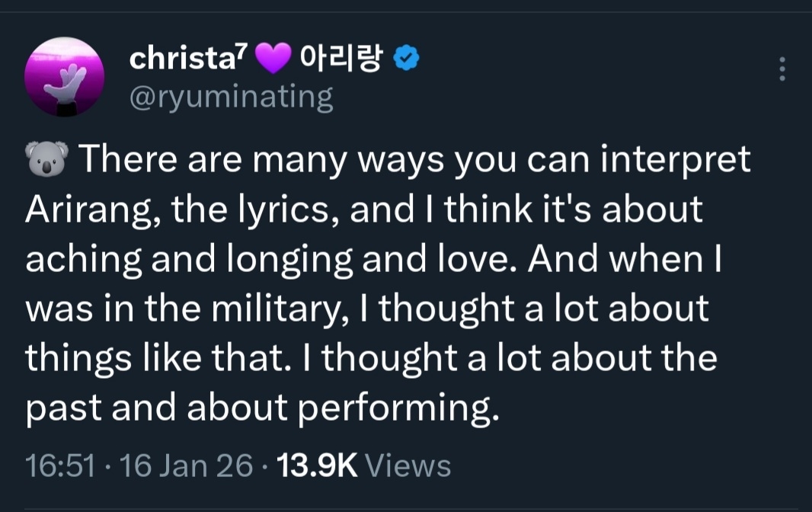The image size is (812, 512).
Task: Open the three-dot more options menu
Action: pyautogui.click(x=782, y=69)
